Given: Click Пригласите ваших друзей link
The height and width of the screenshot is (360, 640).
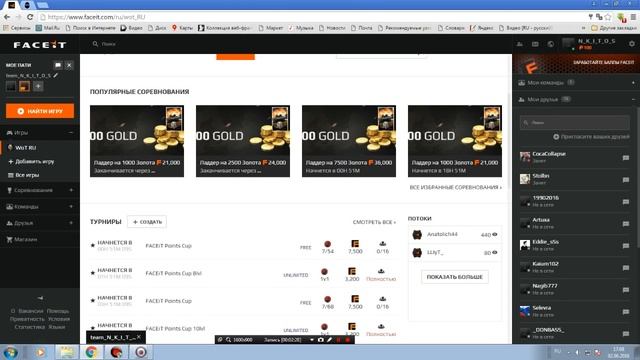Looking at the screenshot, I should coord(591,137).
